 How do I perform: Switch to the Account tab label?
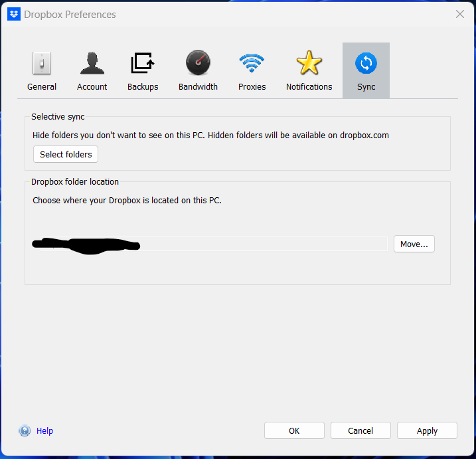tap(92, 87)
